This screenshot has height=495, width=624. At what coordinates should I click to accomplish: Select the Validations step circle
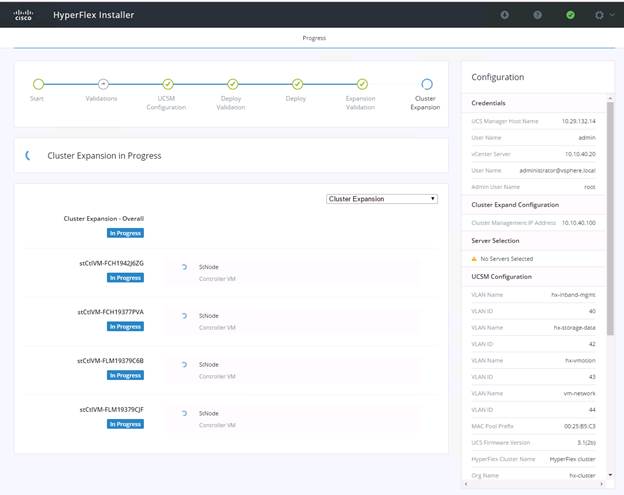[x=103, y=84]
